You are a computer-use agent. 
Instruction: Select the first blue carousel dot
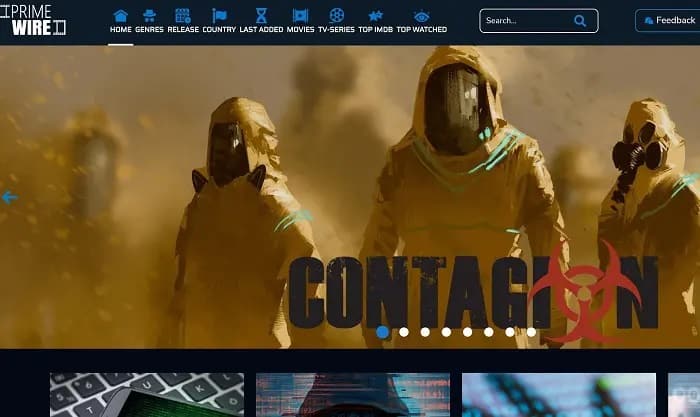click(x=382, y=332)
